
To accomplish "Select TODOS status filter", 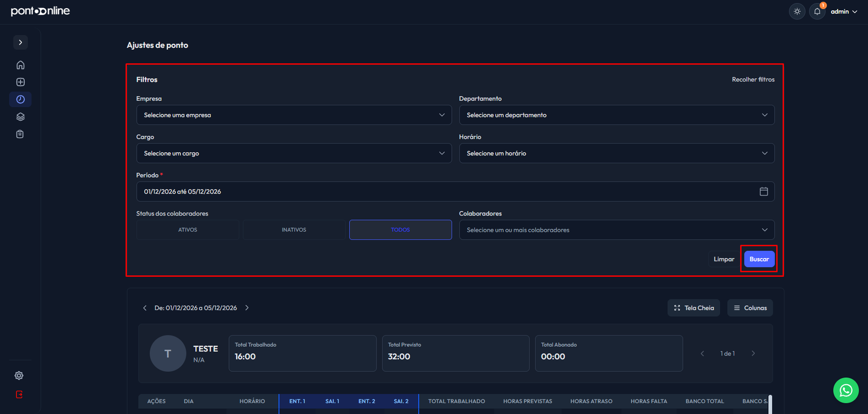I will tap(400, 230).
